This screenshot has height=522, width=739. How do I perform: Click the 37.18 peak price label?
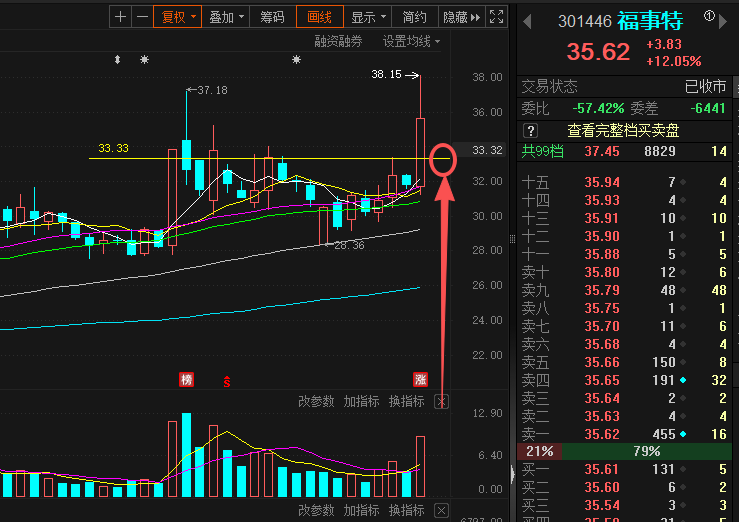[213, 90]
